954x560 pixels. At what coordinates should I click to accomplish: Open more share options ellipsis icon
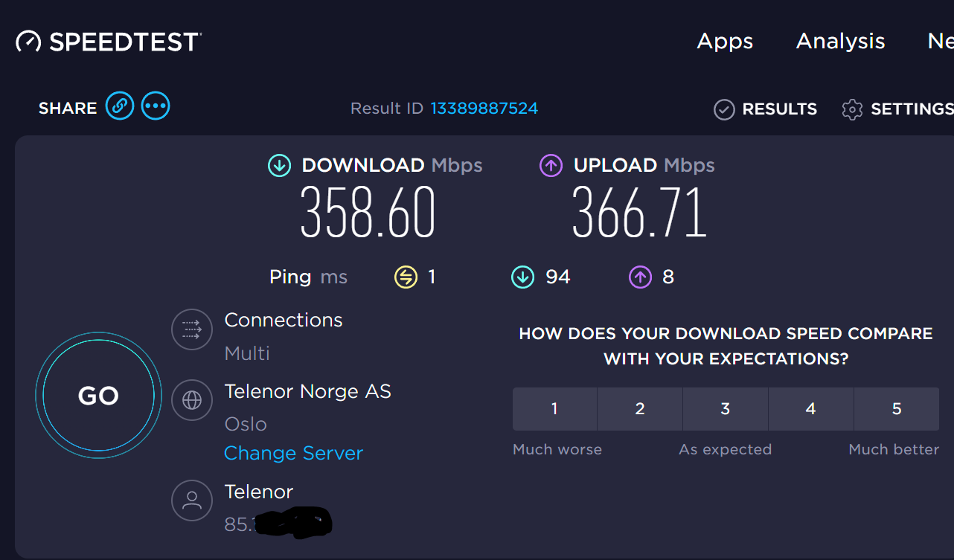coord(156,106)
